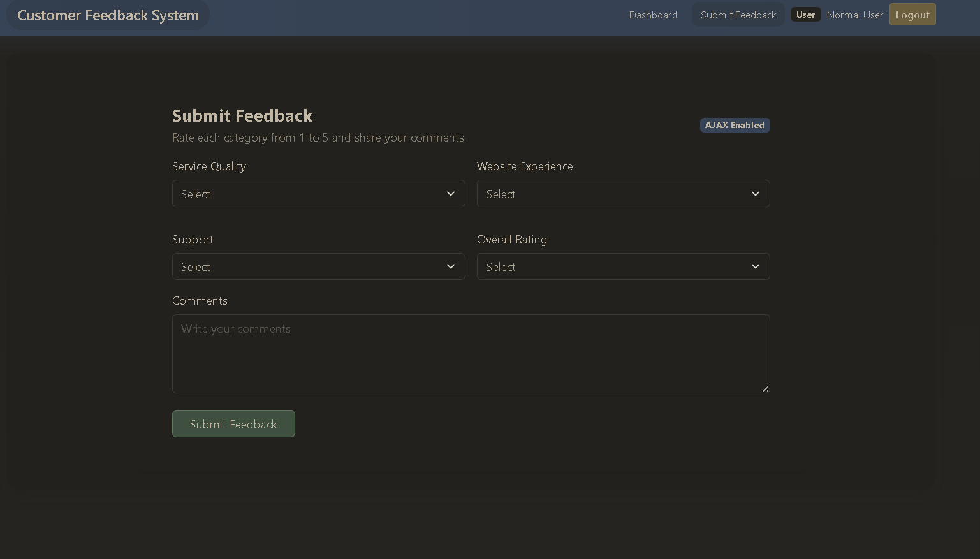Click the 'Rate each category' subtitle text

[319, 138]
